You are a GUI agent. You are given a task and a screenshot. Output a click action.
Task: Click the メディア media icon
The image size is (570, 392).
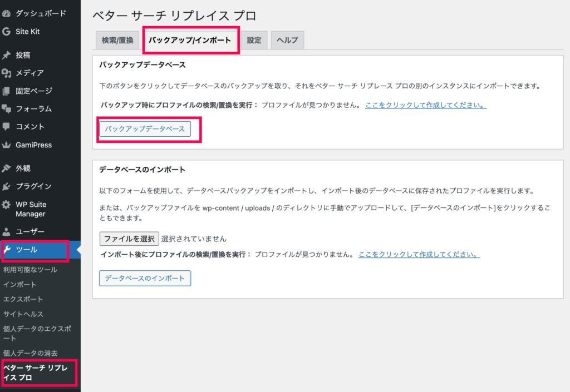pos(6,73)
